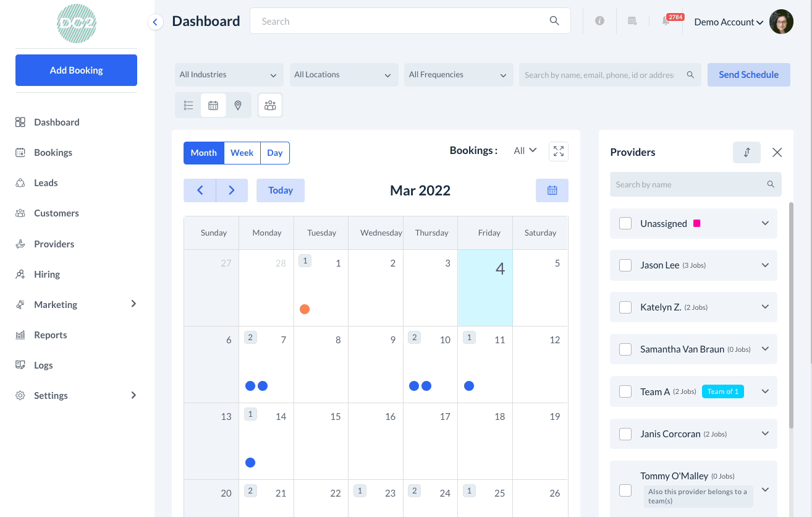812x517 pixels.
Task: Click the round company logo
Action: [77, 23]
